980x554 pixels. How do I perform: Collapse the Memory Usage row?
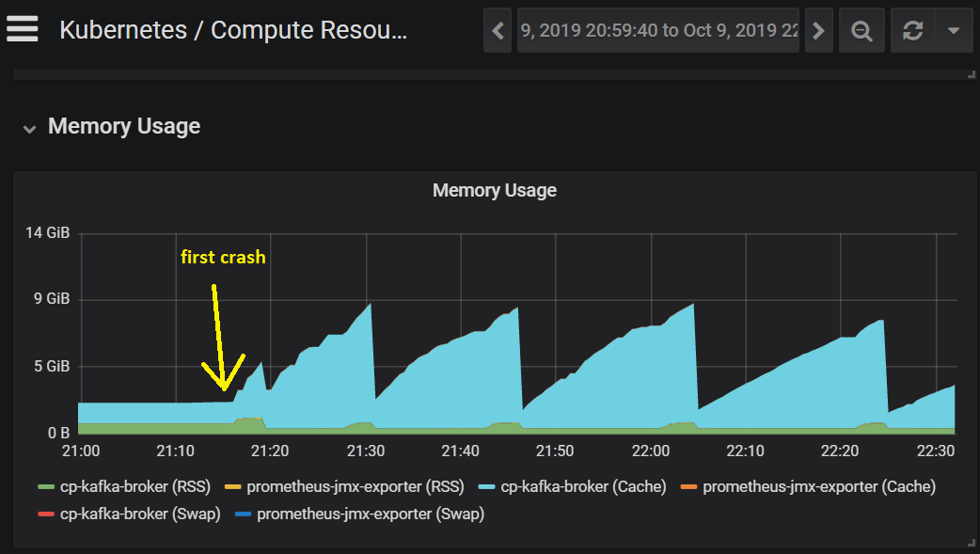[x=29, y=129]
